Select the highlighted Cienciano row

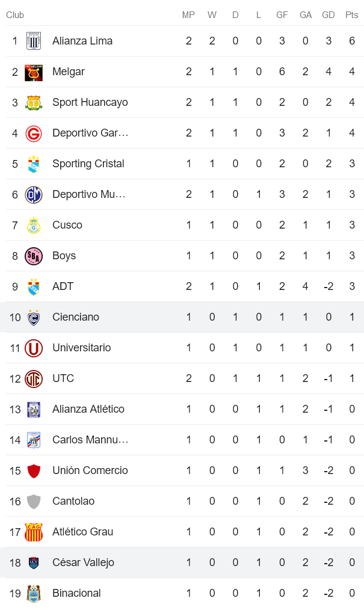180,316
